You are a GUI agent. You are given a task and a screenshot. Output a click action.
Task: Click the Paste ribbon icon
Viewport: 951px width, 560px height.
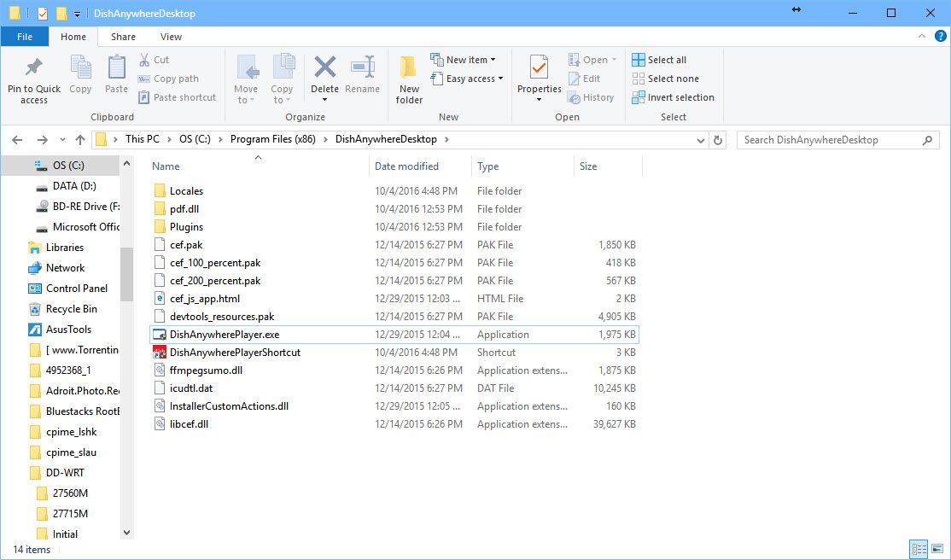pos(116,67)
